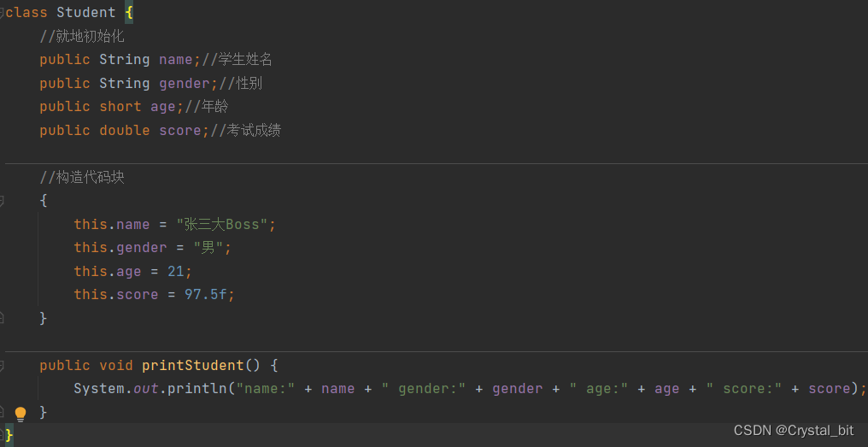The width and height of the screenshot is (868, 447).
Task: Click the comment //年龄
Action: 207,107
